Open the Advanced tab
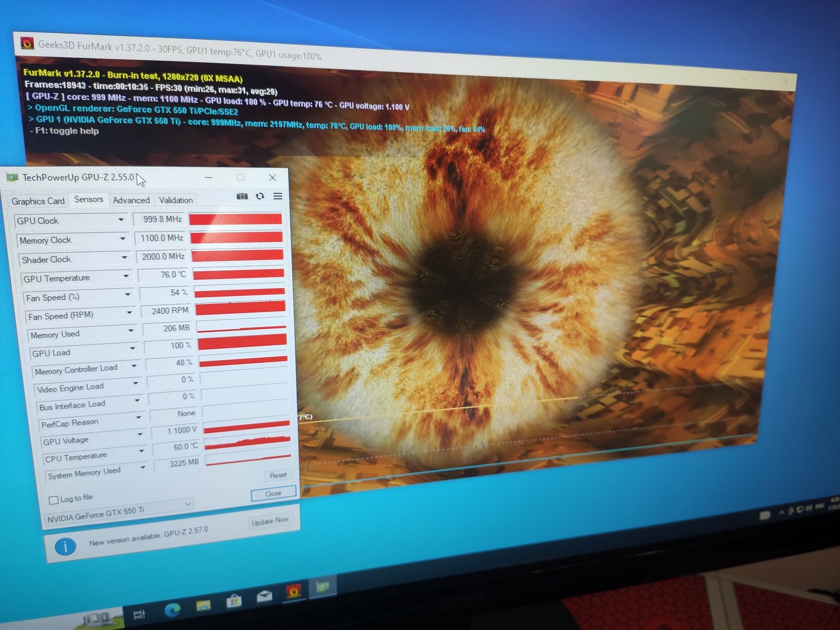 tap(131, 200)
